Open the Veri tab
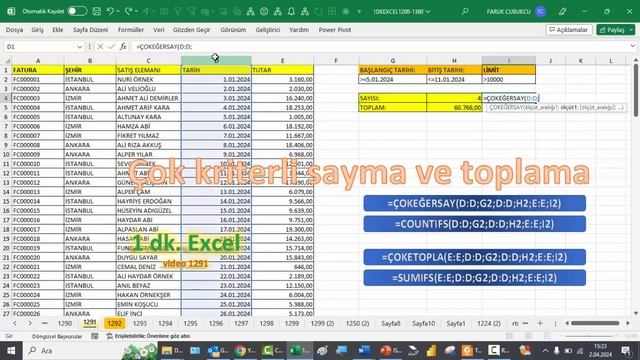The height and width of the screenshot is (360, 640). pyautogui.click(x=159, y=30)
